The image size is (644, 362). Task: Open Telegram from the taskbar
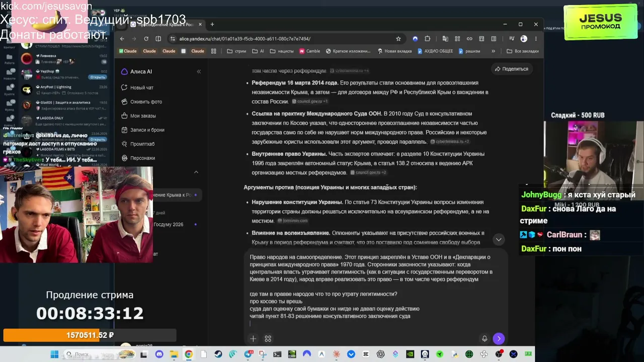(249, 354)
